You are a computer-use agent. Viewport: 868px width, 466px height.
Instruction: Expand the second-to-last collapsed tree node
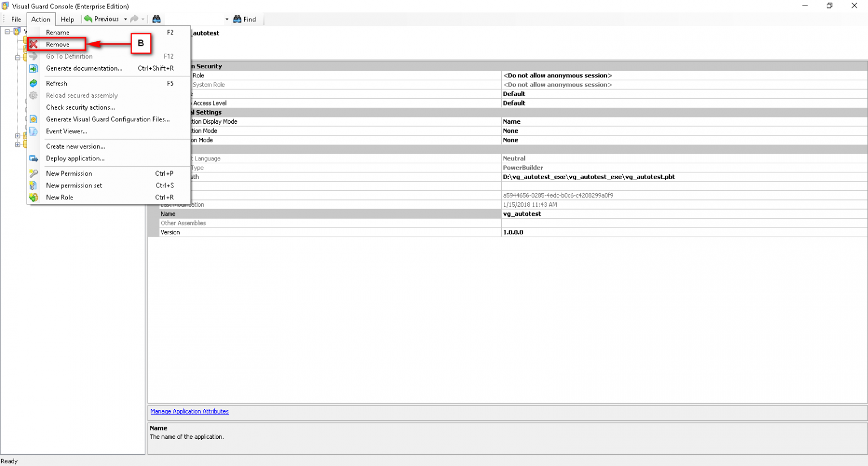(18, 136)
